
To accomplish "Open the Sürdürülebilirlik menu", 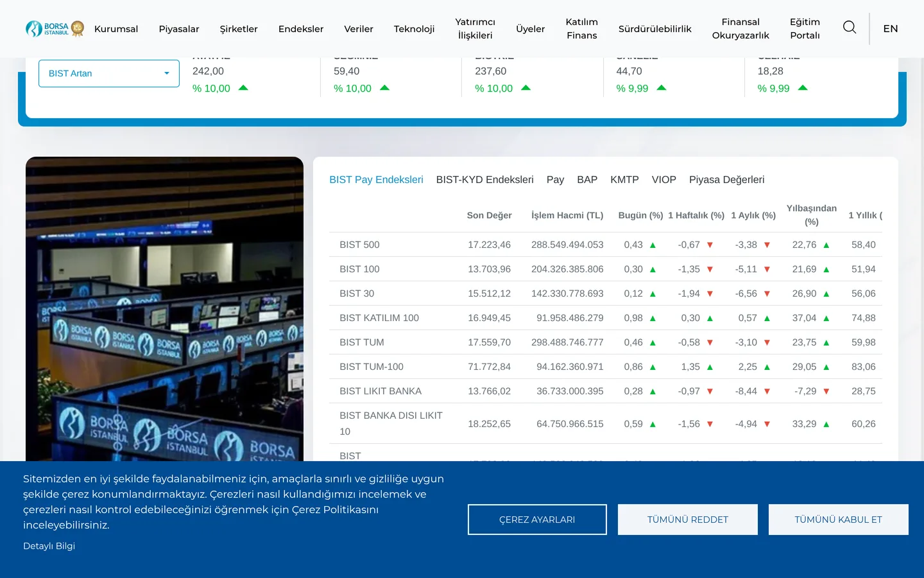I will tap(655, 29).
